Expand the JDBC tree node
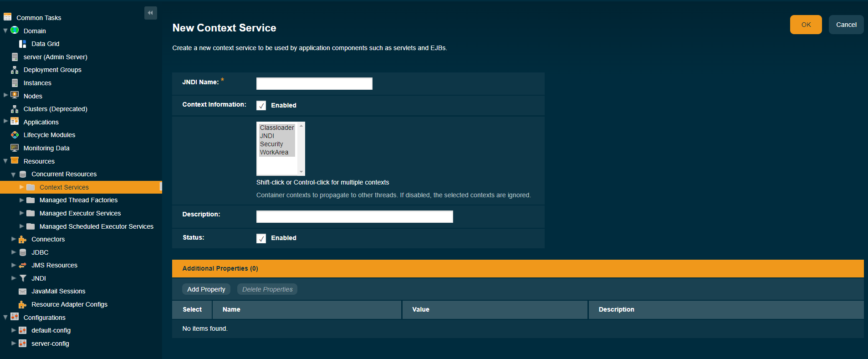This screenshot has height=359, width=868. pos(14,252)
